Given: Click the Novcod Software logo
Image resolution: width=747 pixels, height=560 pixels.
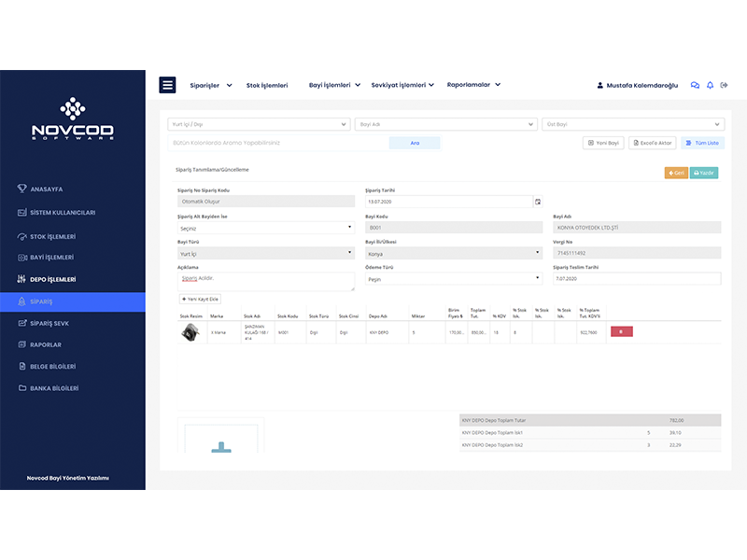Looking at the screenshot, I should coord(73,119).
